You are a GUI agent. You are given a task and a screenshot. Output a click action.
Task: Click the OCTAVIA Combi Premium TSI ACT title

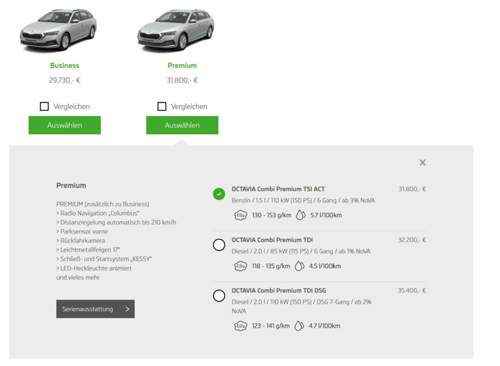(278, 189)
